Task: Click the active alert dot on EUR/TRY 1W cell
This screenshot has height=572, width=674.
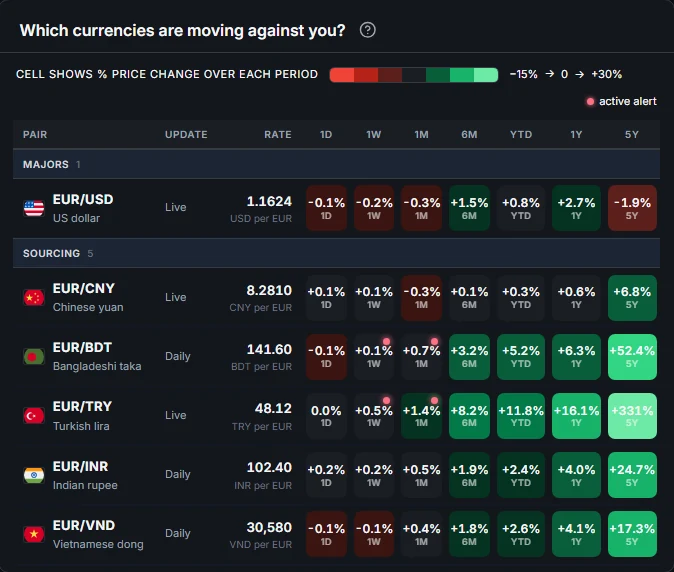Action: (x=386, y=401)
